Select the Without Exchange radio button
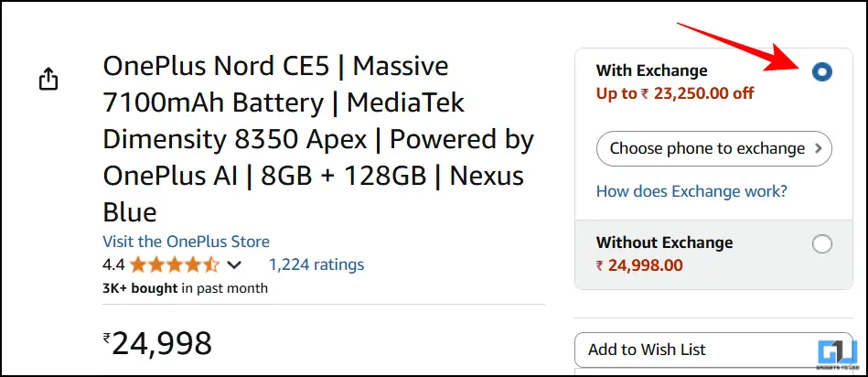The height and width of the screenshot is (377, 868). click(821, 244)
